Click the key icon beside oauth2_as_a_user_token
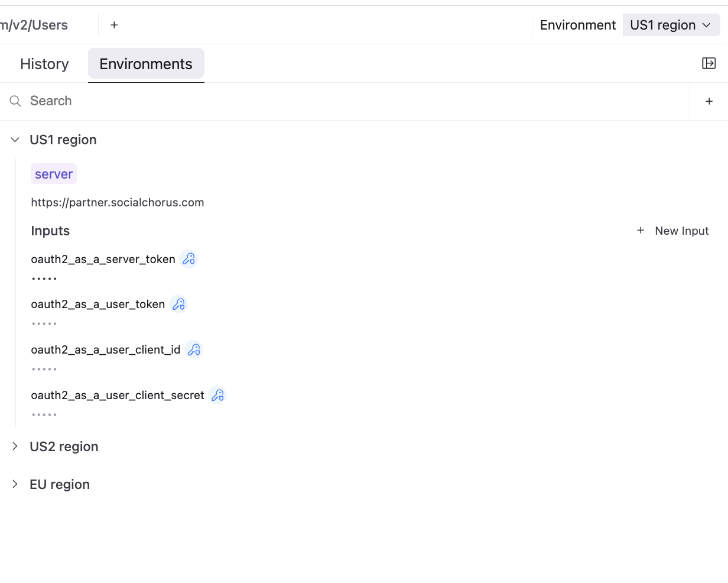The width and height of the screenshot is (728, 583). tap(178, 304)
